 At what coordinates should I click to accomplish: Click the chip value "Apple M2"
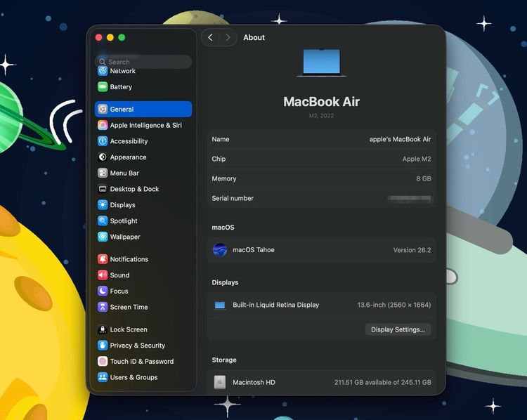click(x=417, y=159)
